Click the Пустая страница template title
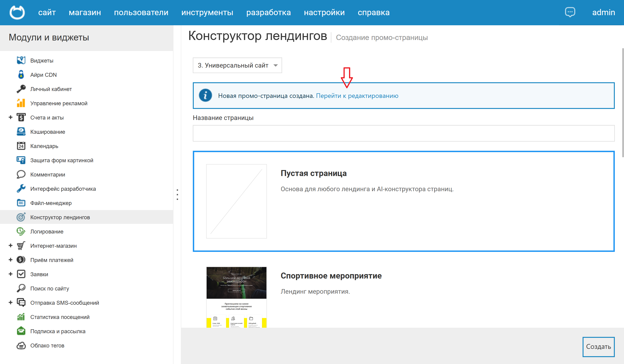Image resolution: width=624 pixels, height=364 pixels. tap(313, 173)
